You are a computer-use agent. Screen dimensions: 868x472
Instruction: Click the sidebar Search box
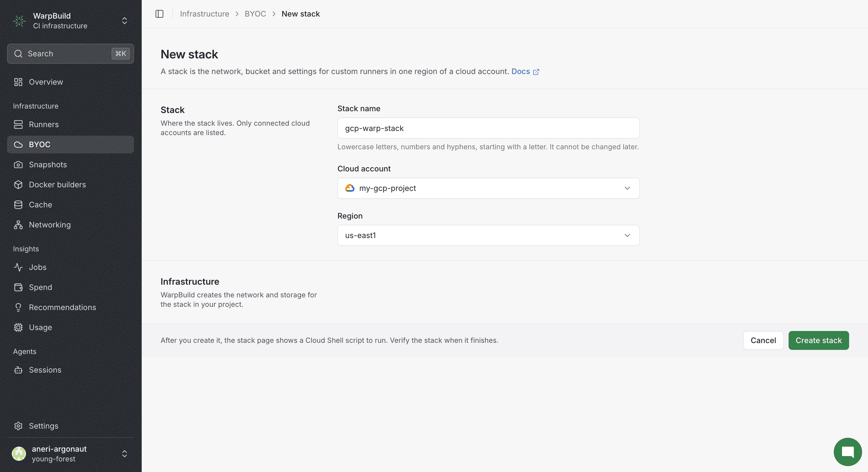click(71, 53)
